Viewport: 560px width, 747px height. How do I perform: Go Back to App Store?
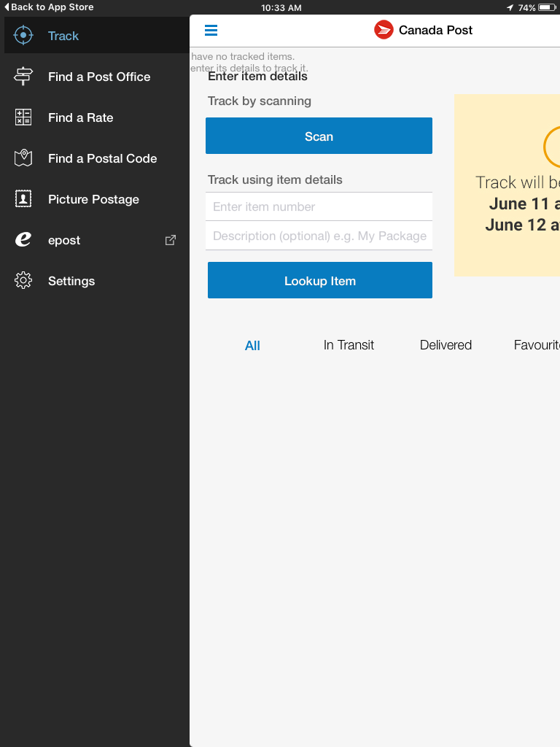click(49, 7)
